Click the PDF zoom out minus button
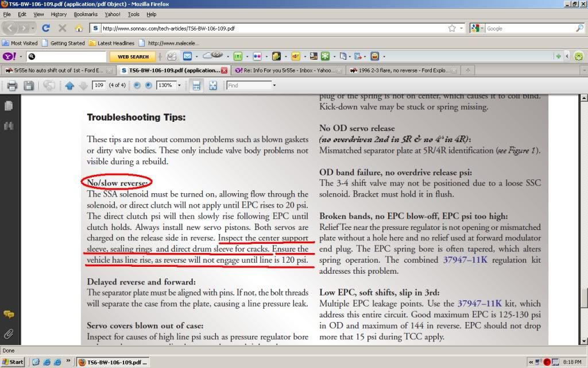The height and width of the screenshot is (368, 588). 137,86
